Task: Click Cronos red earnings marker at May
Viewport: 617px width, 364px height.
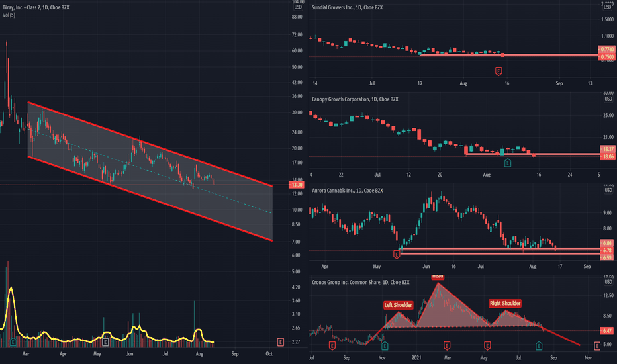Action: [487, 346]
